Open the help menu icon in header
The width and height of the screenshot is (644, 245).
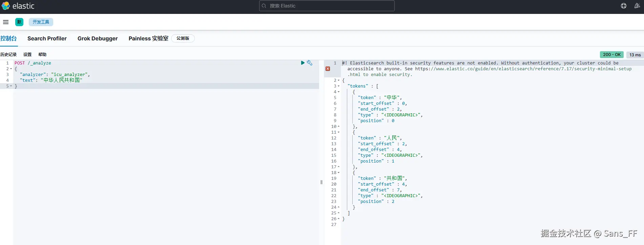pos(623,6)
